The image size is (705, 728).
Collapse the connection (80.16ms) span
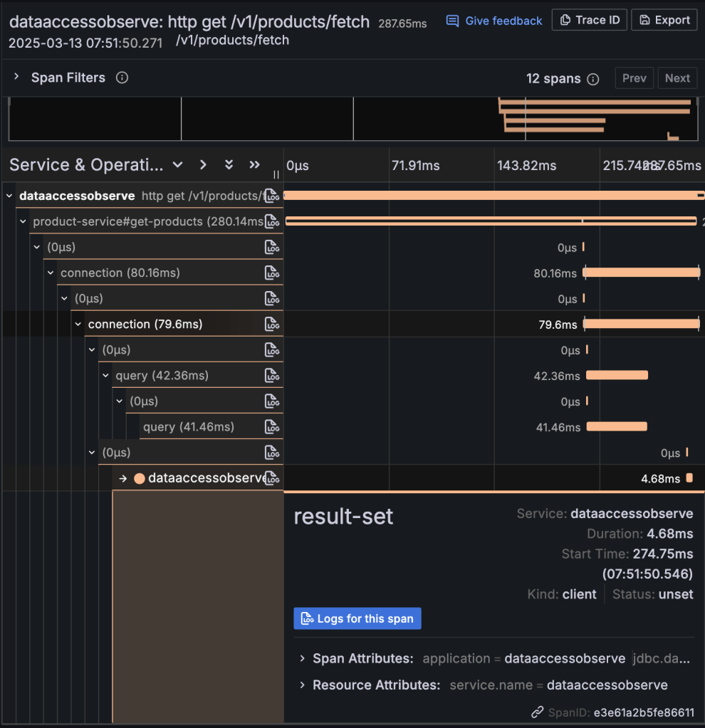pyautogui.click(x=51, y=273)
